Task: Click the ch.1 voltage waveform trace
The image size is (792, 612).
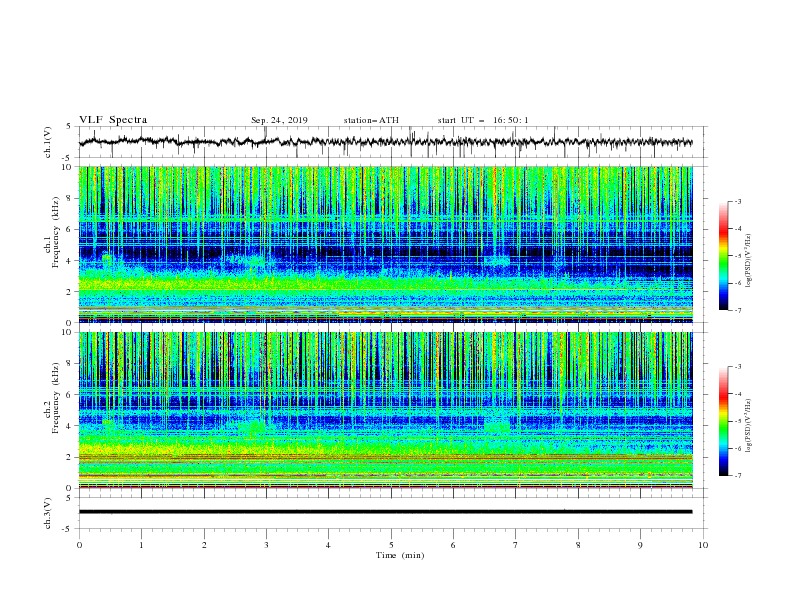Action: [x=385, y=142]
